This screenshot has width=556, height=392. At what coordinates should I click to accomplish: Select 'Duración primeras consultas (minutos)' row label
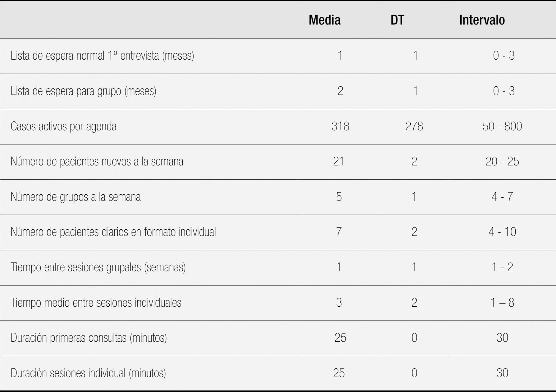click(x=89, y=338)
